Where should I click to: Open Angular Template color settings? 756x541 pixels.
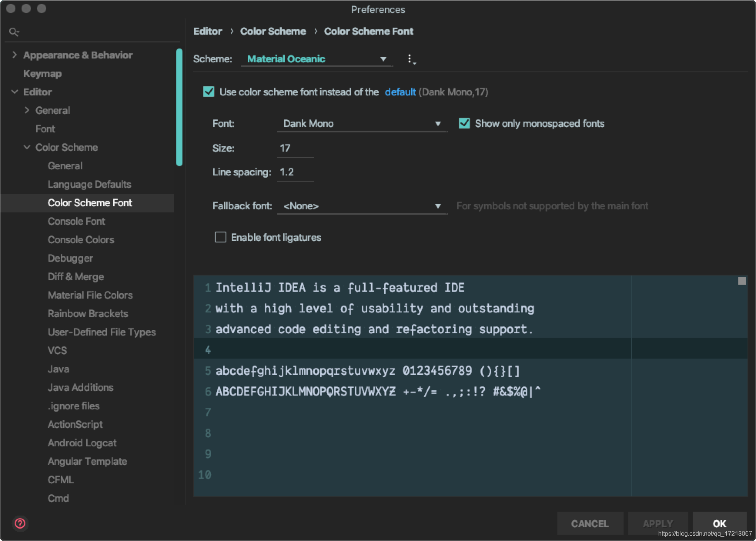pos(87,461)
